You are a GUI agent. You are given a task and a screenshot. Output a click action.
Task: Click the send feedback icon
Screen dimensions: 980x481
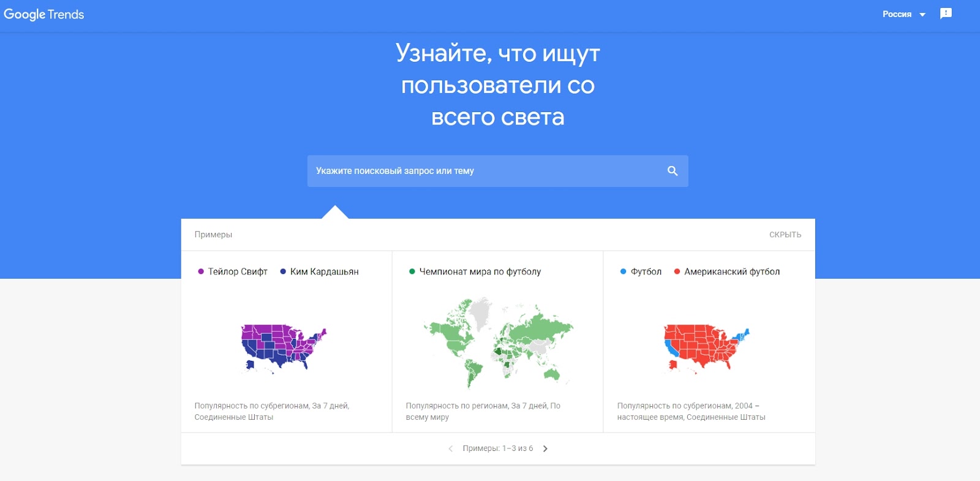coord(946,13)
